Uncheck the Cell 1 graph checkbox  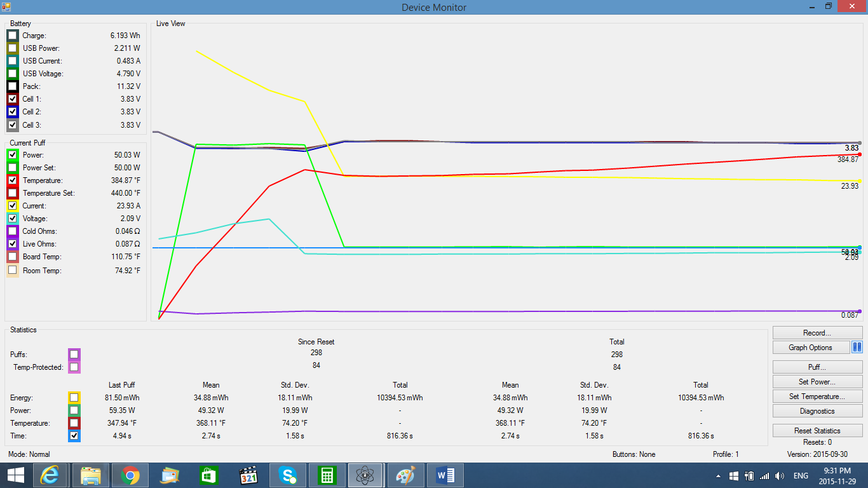(x=13, y=99)
